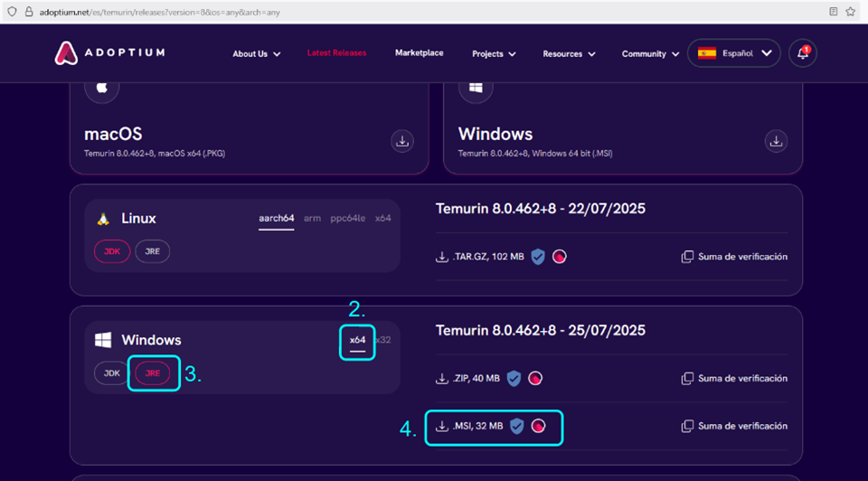This screenshot has height=481, width=868.
Task: Download Windows MSI via round download icon
Action: (x=776, y=141)
